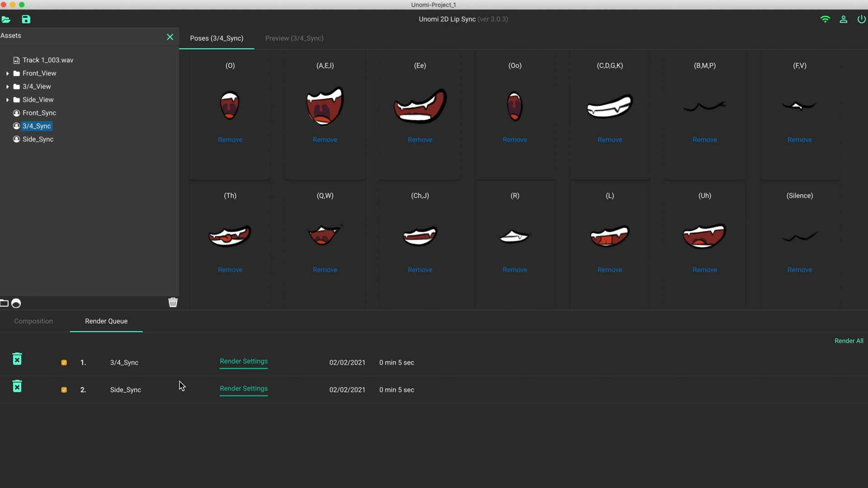Toggle the Side_Sync render queue checkbox
868x488 pixels.
click(x=64, y=390)
